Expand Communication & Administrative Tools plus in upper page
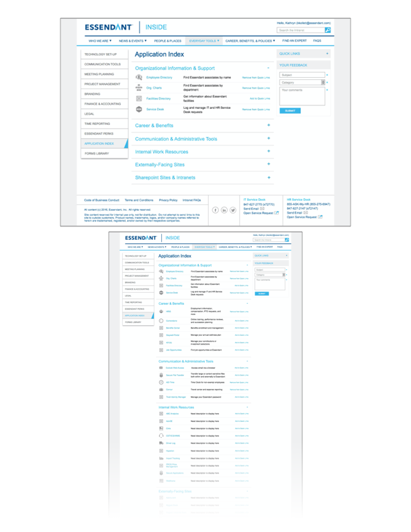Viewport: 411px width, 532px height. click(x=269, y=138)
